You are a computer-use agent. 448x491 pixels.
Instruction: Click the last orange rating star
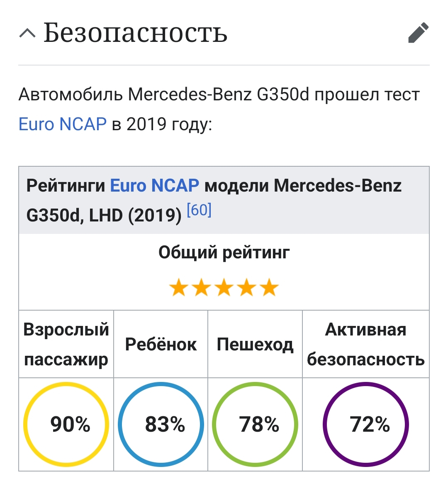[x=269, y=288]
